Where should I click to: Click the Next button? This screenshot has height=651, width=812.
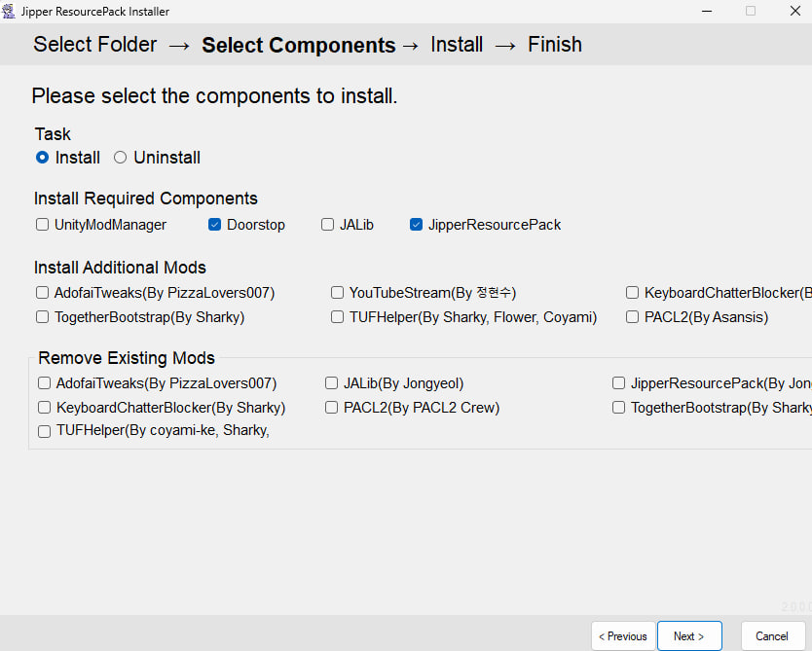(689, 636)
